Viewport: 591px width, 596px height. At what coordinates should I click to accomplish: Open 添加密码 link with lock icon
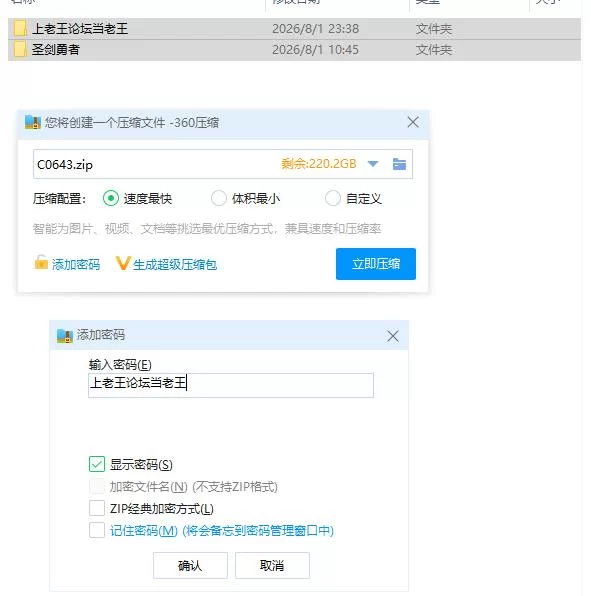click(67, 264)
